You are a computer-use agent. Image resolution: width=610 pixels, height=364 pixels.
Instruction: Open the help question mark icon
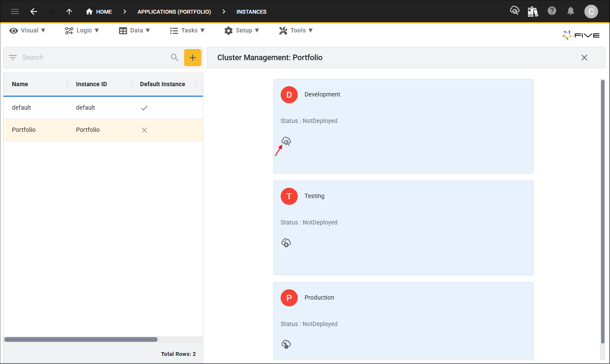(x=552, y=11)
